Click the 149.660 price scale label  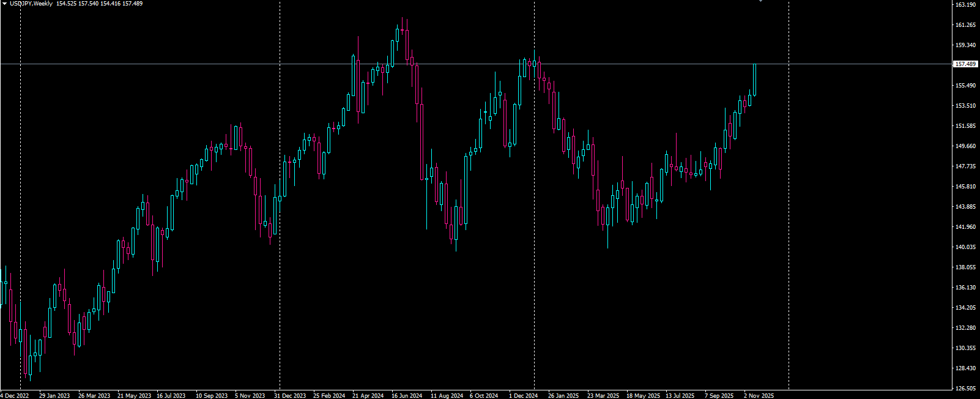pos(965,146)
